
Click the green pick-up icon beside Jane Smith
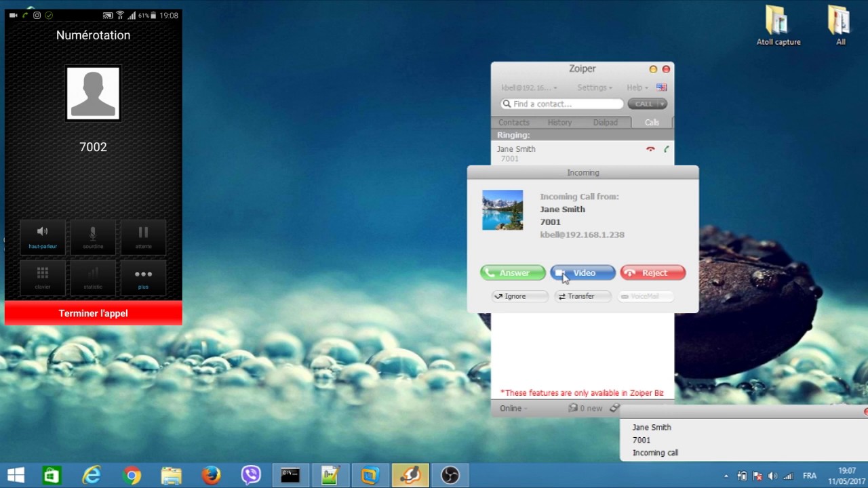pos(667,149)
